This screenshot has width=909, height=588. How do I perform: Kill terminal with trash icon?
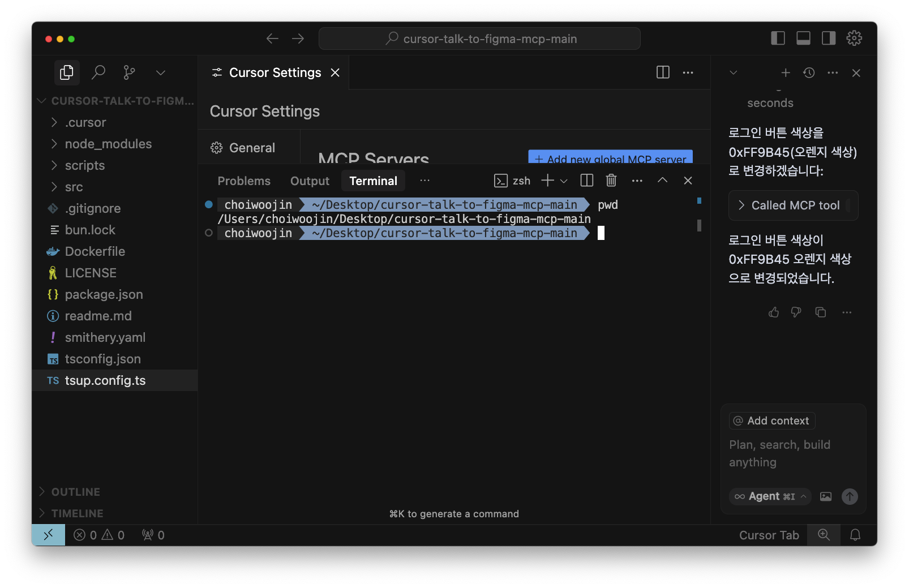point(611,181)
